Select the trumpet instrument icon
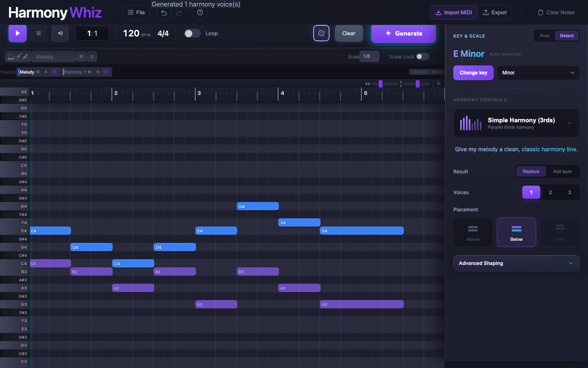 click(25, 56)
